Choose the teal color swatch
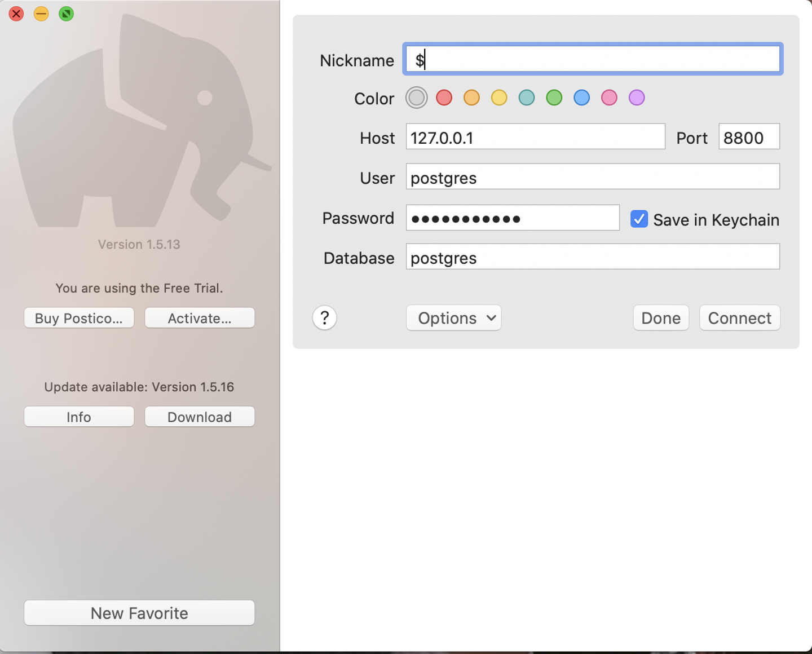812x654 pixels. coord(527,98)
